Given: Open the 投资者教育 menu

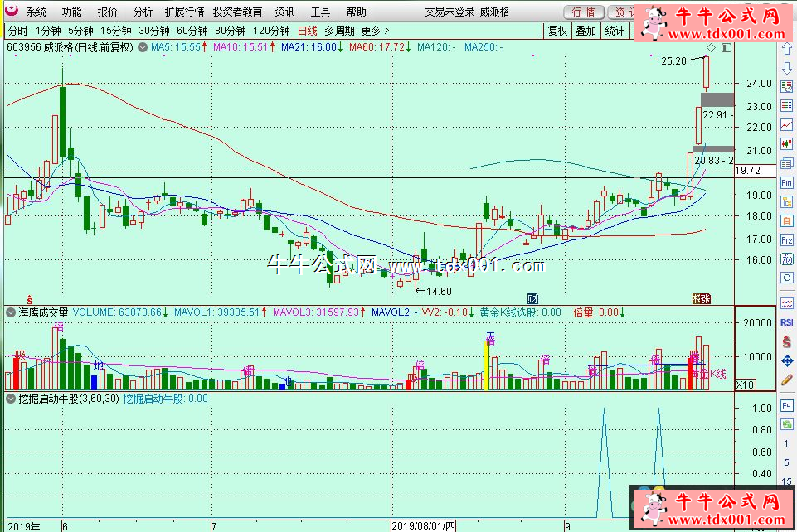Looking at the screenshot, I should (x=237, y=11).
